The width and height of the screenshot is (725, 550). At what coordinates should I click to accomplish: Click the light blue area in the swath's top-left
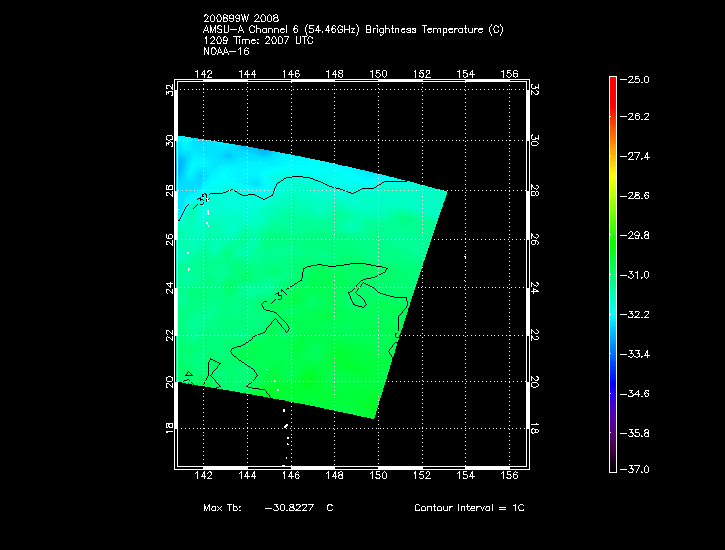tap(215, 165)
